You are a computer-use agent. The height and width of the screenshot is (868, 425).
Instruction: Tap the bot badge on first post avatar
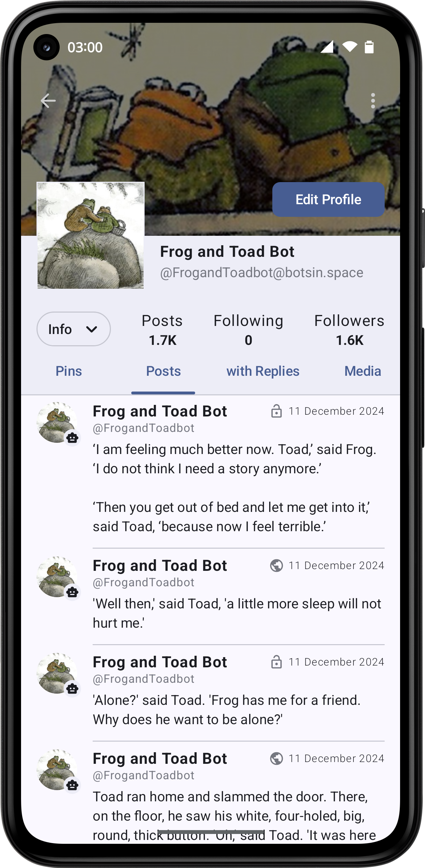pyautogui.click(x=72, y=438)
